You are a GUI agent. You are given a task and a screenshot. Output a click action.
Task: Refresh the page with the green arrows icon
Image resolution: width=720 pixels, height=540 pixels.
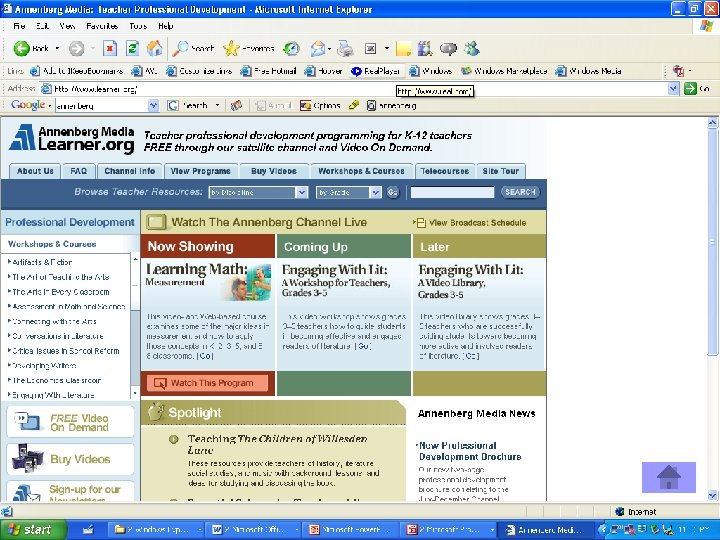132,48
